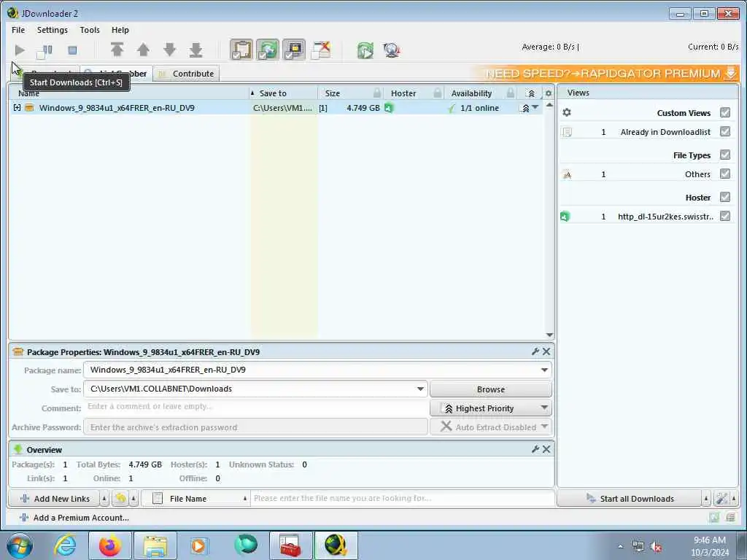Open the Settings menu

pos(53,29)
